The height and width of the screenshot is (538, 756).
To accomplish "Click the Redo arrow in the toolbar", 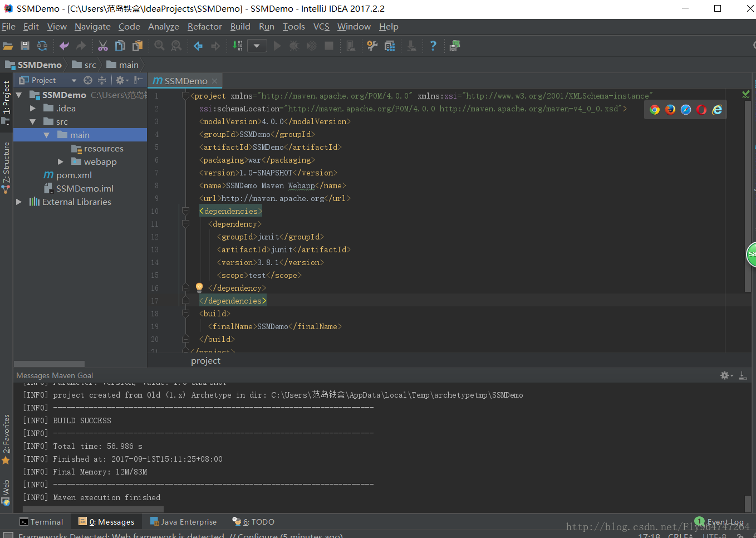I will click(81, 46).
